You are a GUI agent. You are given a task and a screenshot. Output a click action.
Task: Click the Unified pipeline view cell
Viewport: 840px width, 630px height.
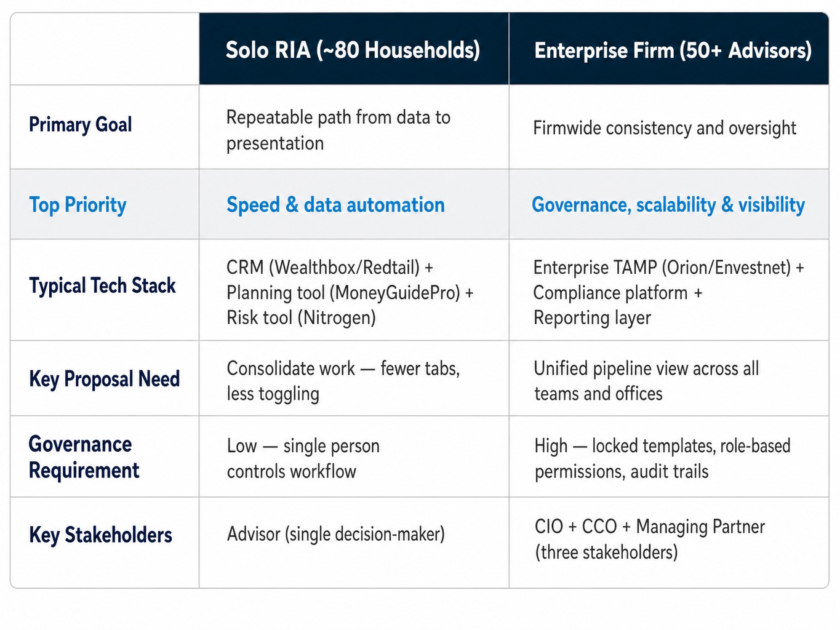tap(669, 378)
